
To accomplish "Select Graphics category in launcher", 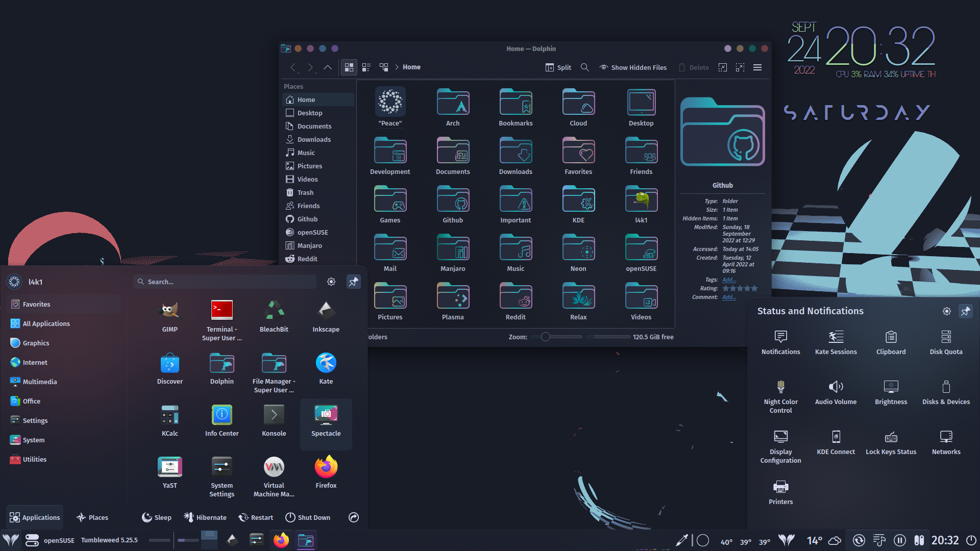I will [x=64, y=343].
